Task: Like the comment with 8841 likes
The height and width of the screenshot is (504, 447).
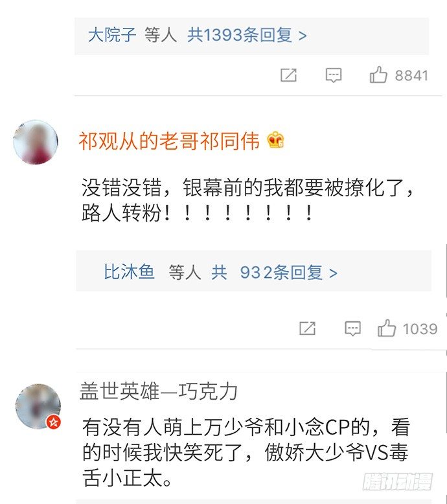Action: point(378,75)
